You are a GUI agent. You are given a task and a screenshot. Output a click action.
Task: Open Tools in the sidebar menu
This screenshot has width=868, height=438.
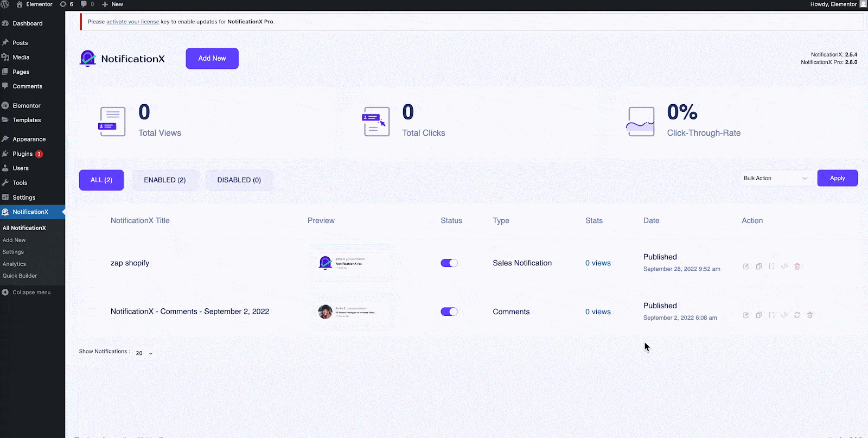click(20, 183)
